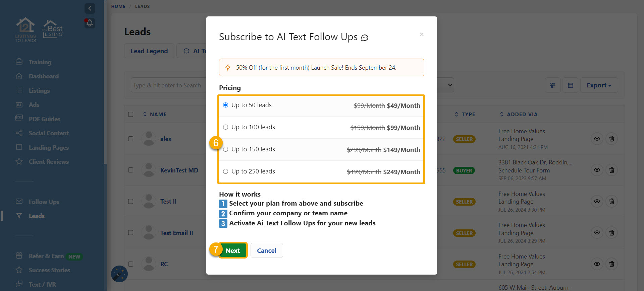View the KevinTest MD lead eye icon

[597, 170]
